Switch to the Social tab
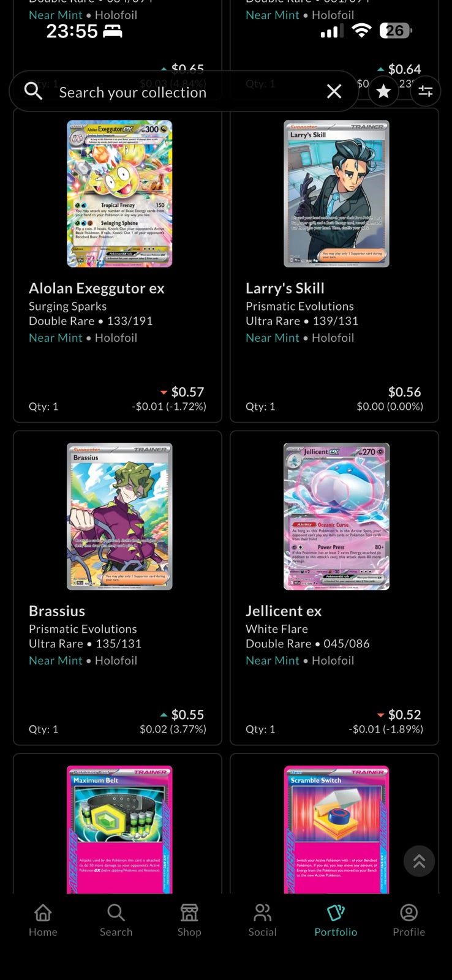This screenshot has width=452, height=980. pos(262,921)
